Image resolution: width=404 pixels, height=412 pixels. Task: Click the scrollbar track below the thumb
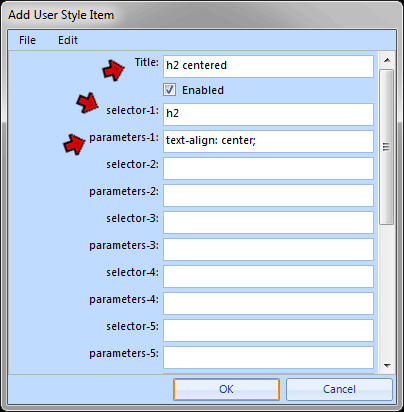point(387,292)
